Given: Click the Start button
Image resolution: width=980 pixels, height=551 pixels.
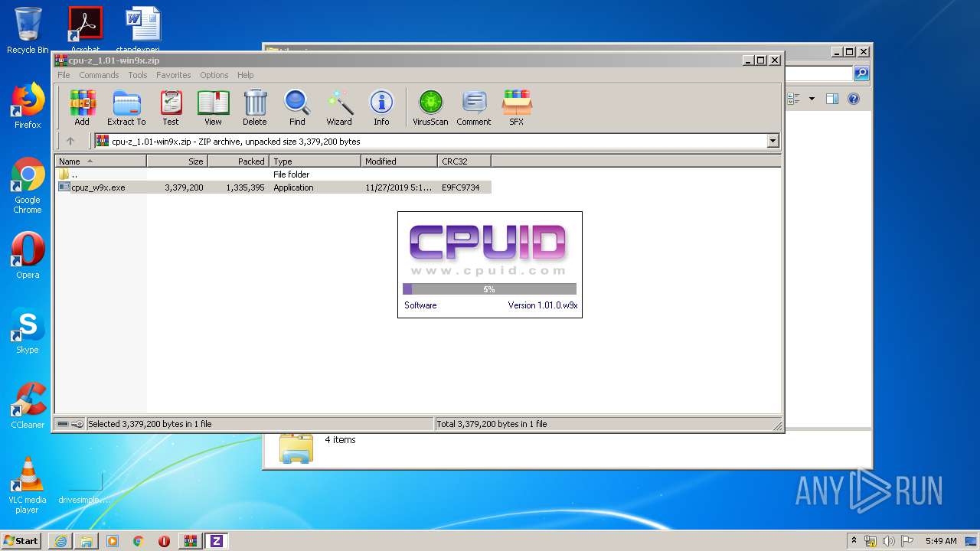Looking at the screenshot, I should coord(21,540).
